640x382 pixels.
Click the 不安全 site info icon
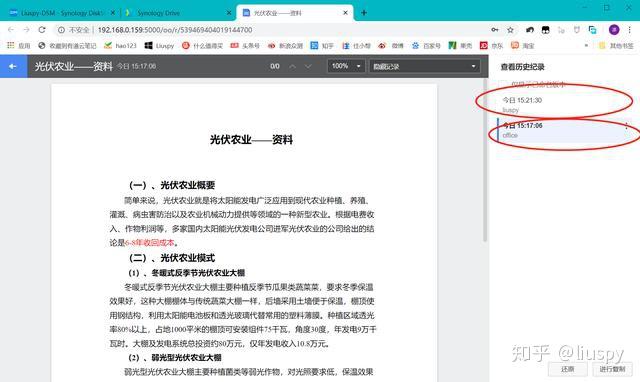point(61,30)
